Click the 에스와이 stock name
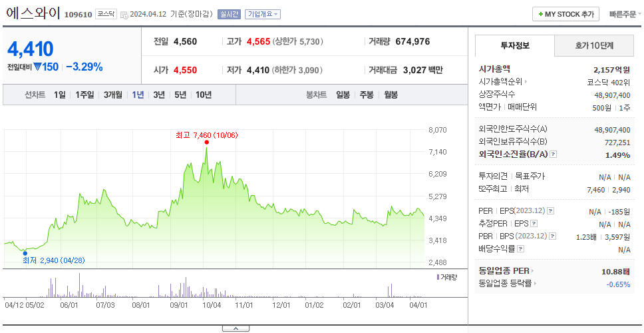644x333 pixels. [34, 13]
